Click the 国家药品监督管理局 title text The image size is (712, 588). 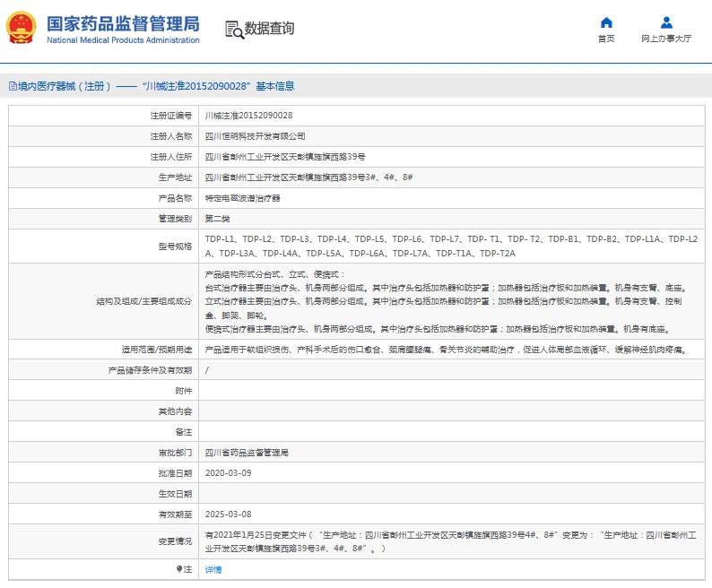123,23
